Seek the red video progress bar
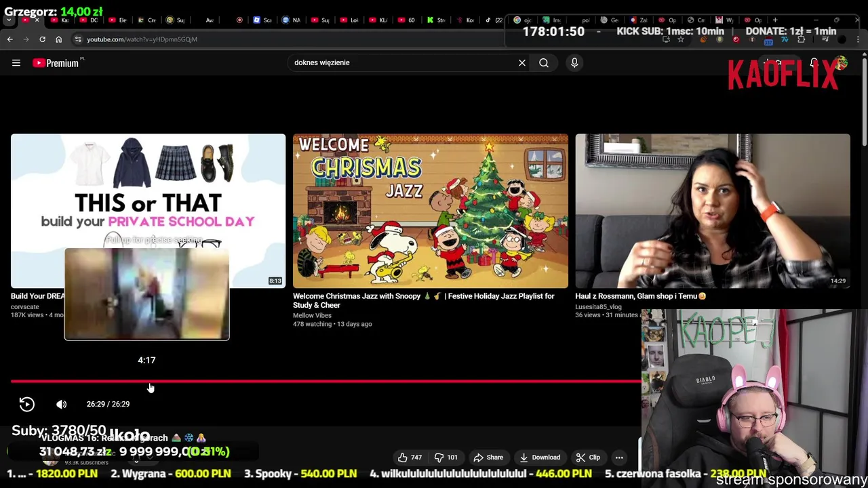 coord(325,382)
